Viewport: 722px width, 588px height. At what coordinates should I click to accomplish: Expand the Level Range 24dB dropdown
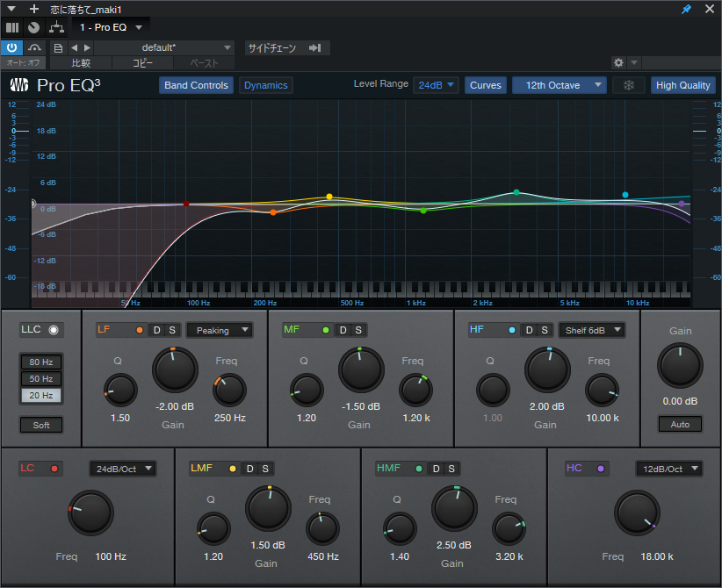click(436, 85)
